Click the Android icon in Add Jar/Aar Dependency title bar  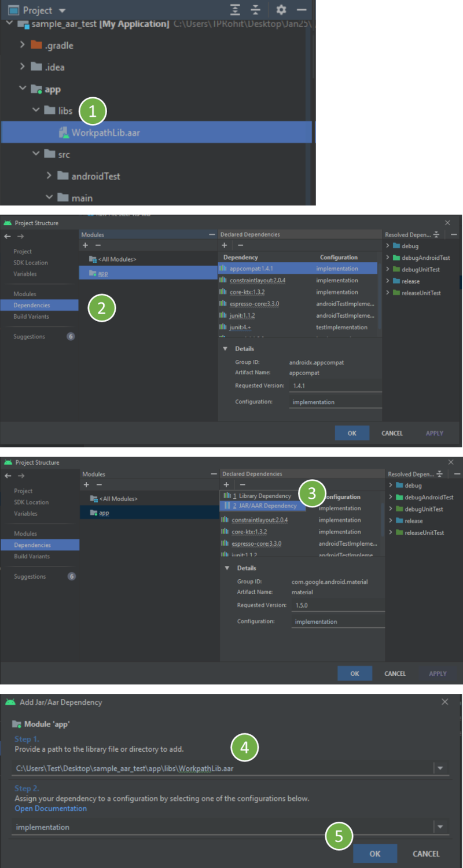pos(10,702)
